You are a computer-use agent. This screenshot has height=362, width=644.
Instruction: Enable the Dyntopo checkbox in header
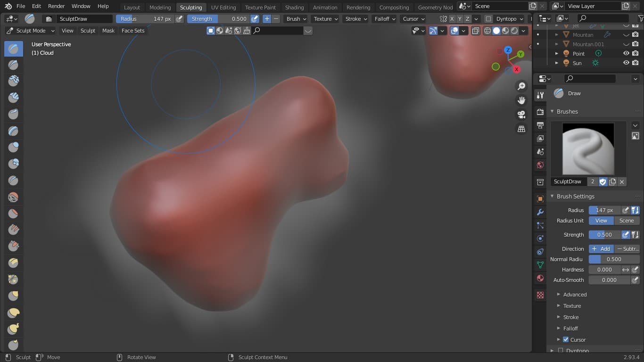pos(488,19)
